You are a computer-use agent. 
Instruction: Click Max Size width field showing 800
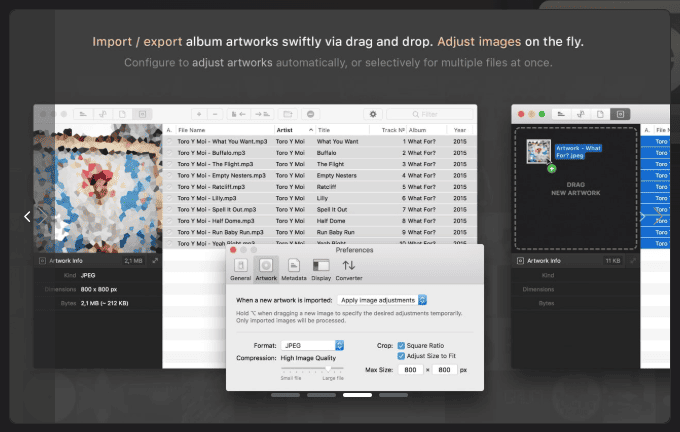(411, 370)
